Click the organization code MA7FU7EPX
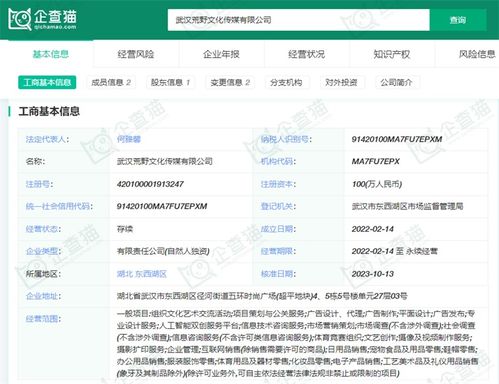 pos(376,162)
